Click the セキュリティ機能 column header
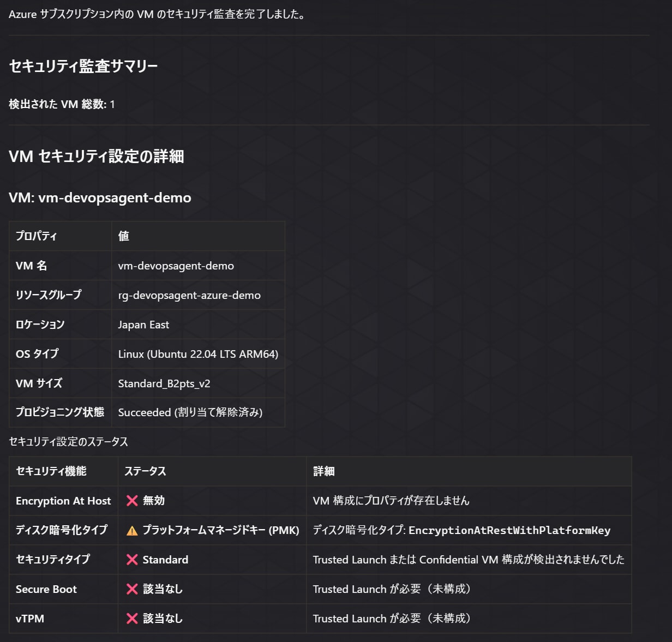This screenshot has width=672, height=642. tap(64, 471)
